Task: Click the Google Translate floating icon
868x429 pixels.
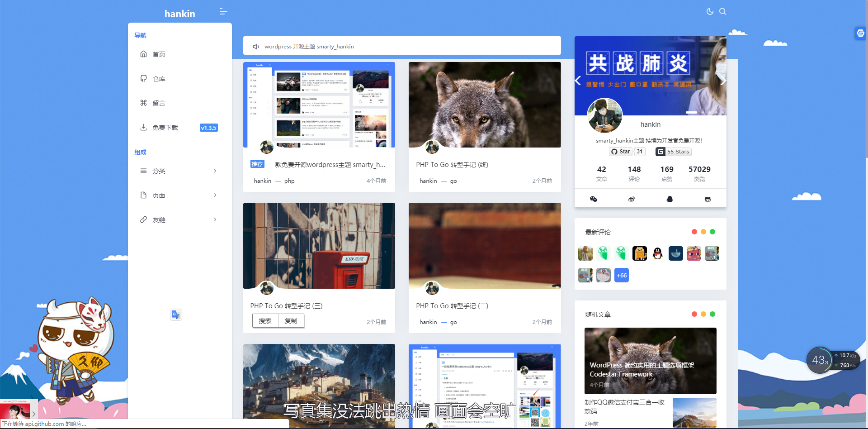Action: 176,315
